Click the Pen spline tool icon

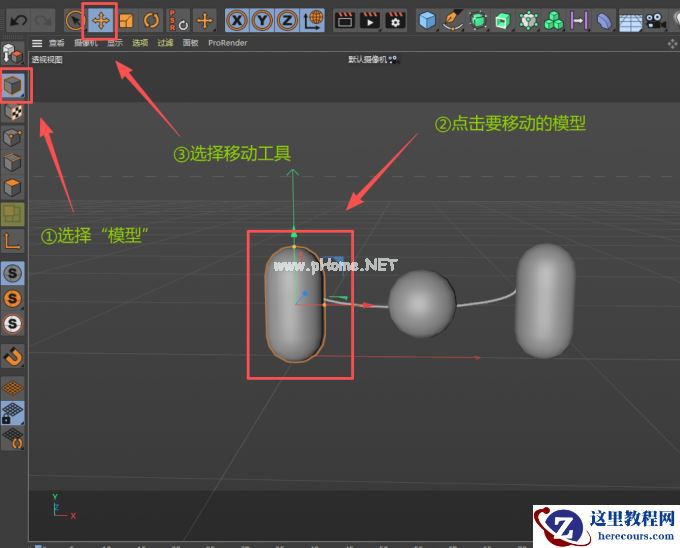453,20
